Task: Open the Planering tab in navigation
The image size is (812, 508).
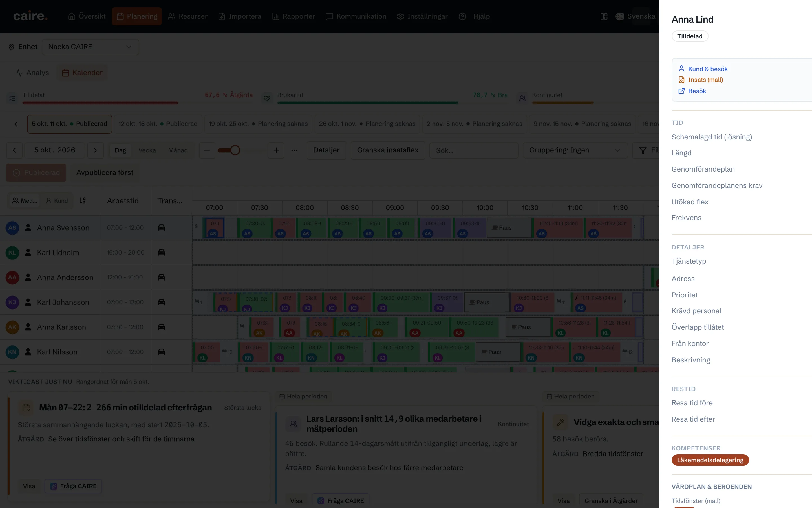Action: 136,16
